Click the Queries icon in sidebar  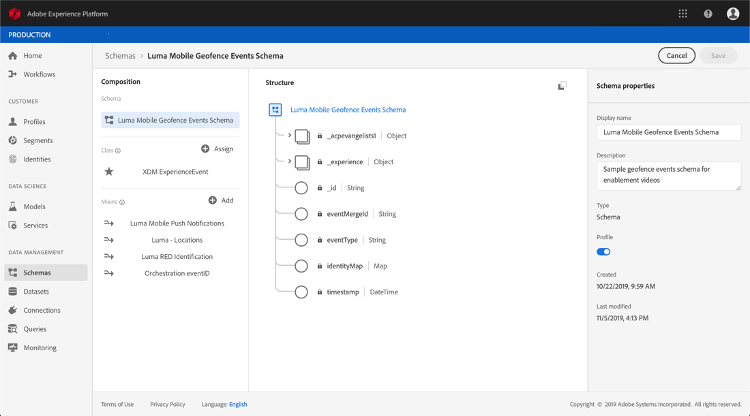pyautogui.click(x=13, y=329)
